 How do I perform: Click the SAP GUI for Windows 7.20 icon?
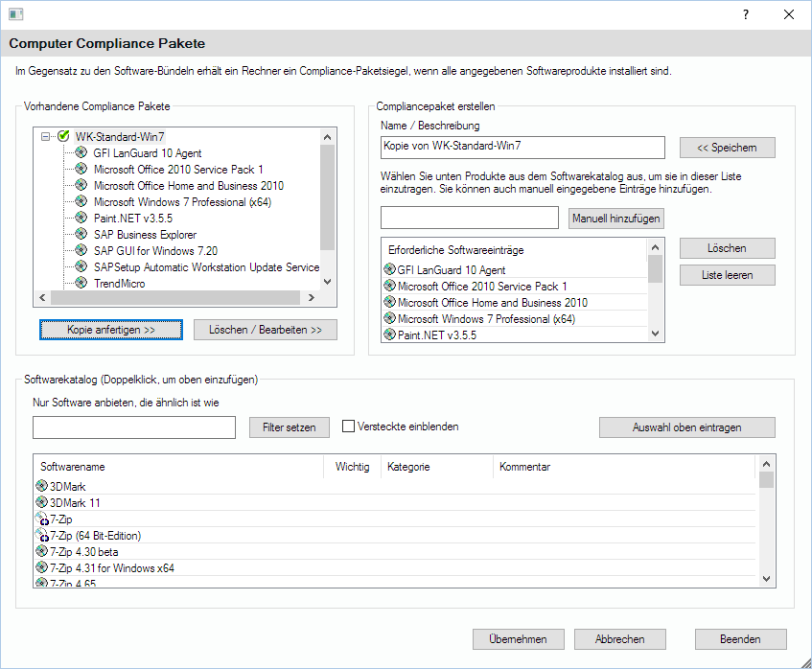point(81,250)
